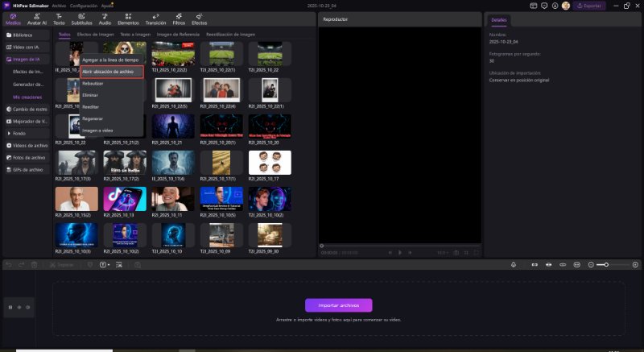Open the Efectos panel

pyautogui.click(x=199, y=19)
